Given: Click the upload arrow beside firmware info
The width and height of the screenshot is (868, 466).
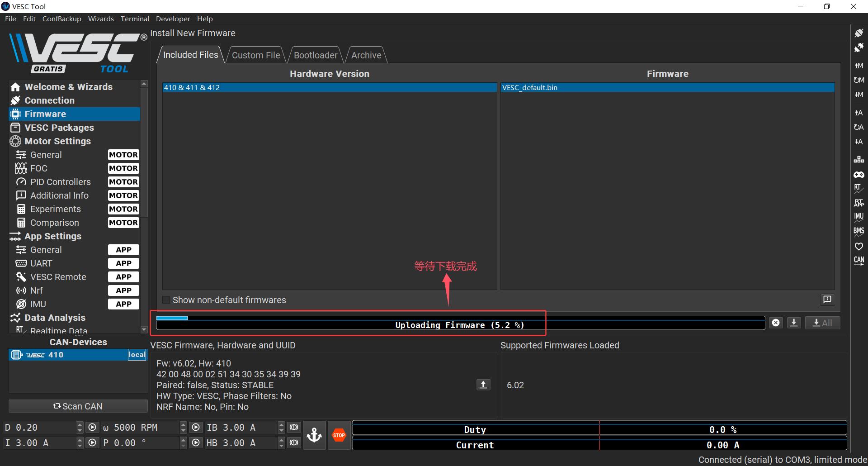Looking at the screenshot, I should (x=483, y=385).
